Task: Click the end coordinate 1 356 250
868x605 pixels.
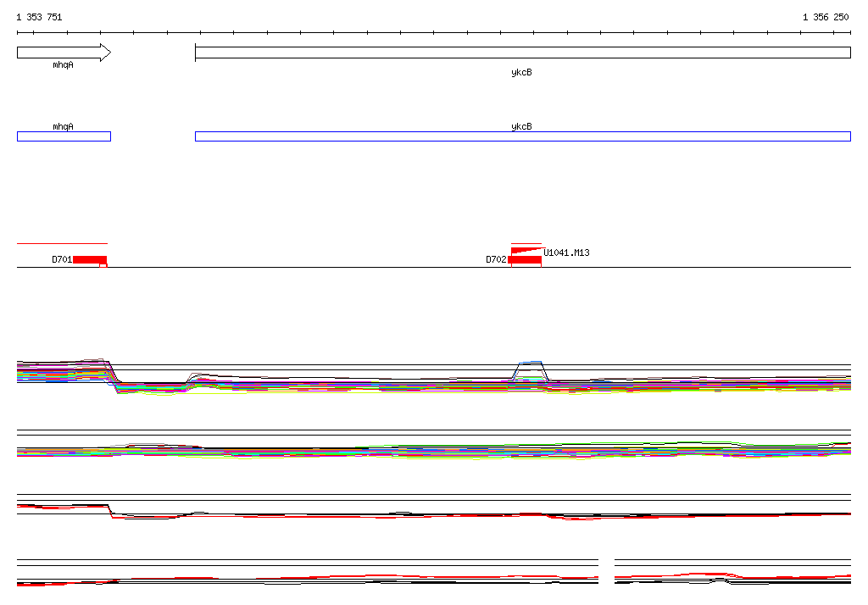Action: (x=826, y=17)
